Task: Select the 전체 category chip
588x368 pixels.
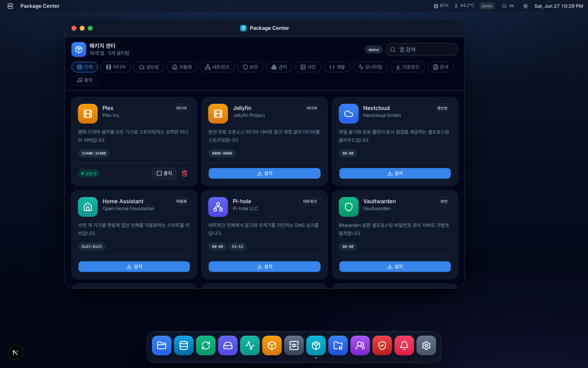Action: pyautogui.click(x=85, y=67)
